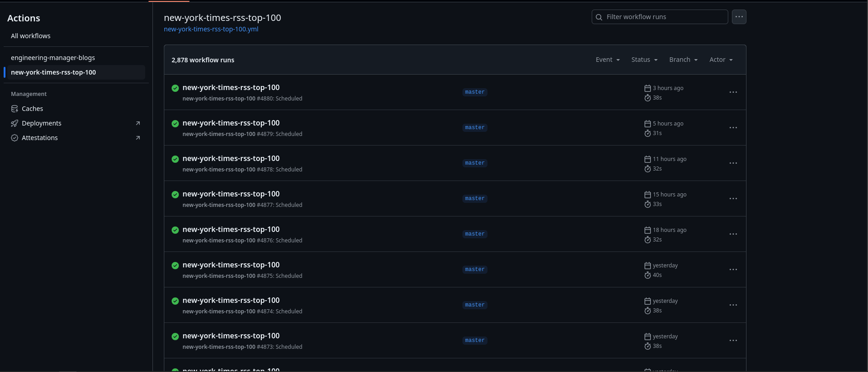Screen dimensions: 868x372
Task: Open the three-dot menu for run #4876
Action: point(733,234)
